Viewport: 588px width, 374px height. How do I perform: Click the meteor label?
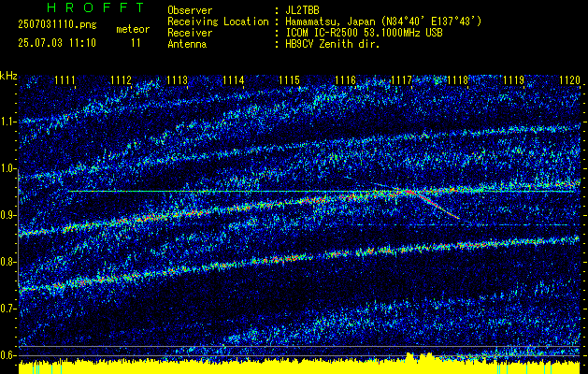[133, 29]
